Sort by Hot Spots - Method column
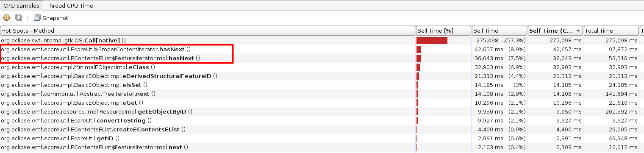 click(208, 31)
